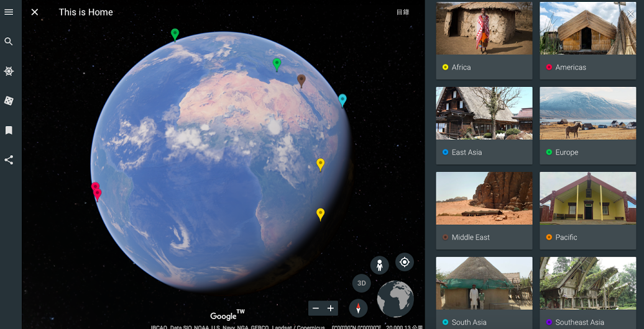
Task: Open the Southeast Asia thumbnail
Action: pos(587,283)
